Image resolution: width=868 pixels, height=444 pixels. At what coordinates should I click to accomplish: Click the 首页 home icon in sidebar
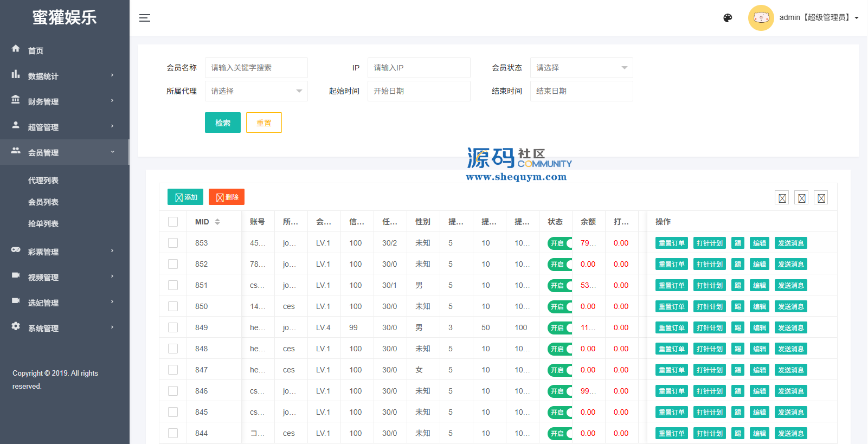coord(16,49)
